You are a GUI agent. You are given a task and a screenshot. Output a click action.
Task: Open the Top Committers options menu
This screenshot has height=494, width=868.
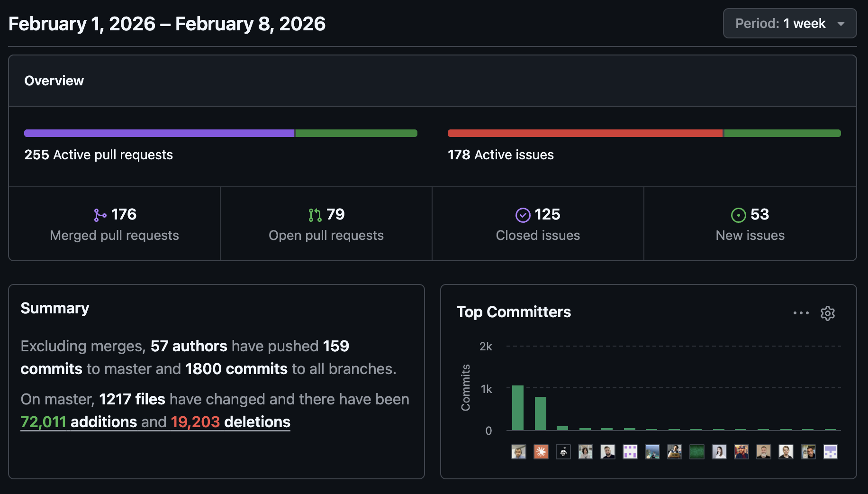tap(801, 313)
